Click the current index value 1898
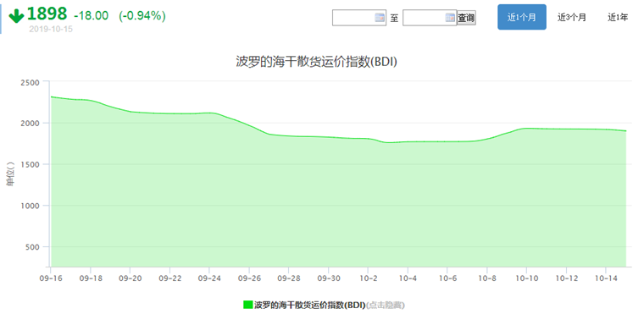Screen dimensions: 644x314 click(47, 14)
